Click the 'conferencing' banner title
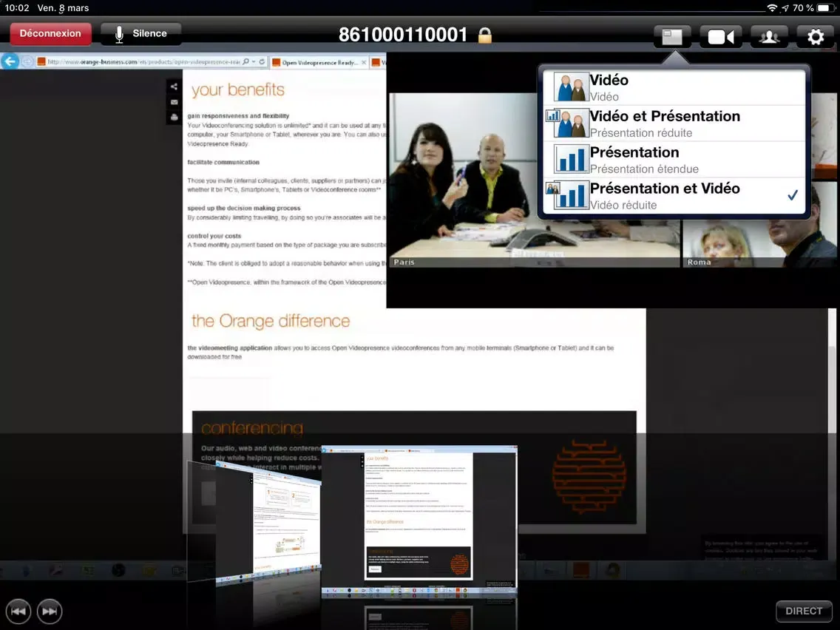This screenshot has width=840, height=630. click(x=252, y=428)
